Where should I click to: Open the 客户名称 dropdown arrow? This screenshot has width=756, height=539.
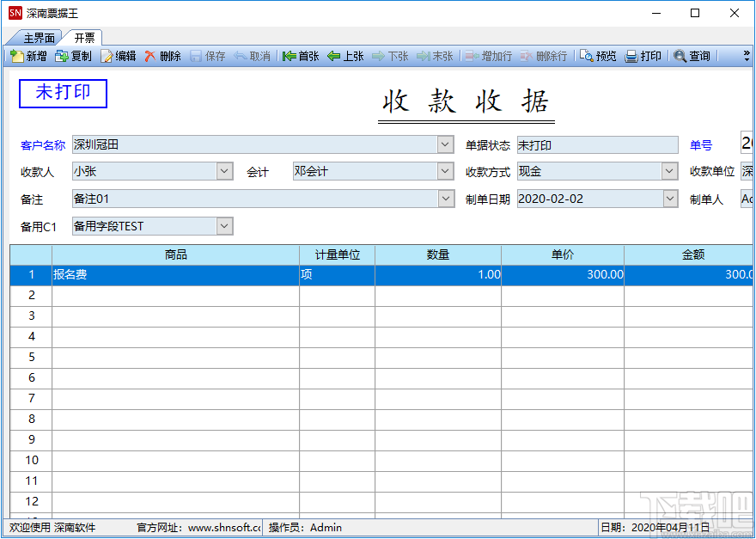point(446,144)
